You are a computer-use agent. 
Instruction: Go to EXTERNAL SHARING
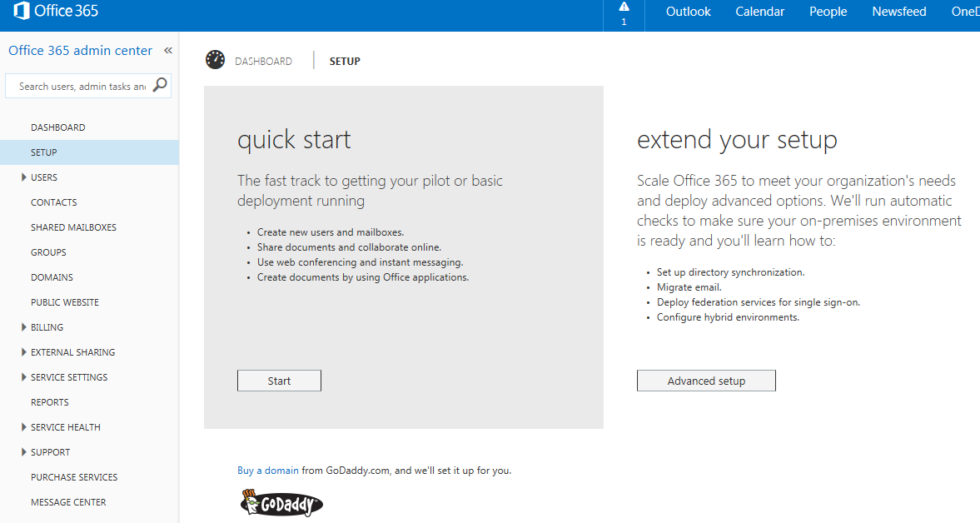[x=72, y=352]
